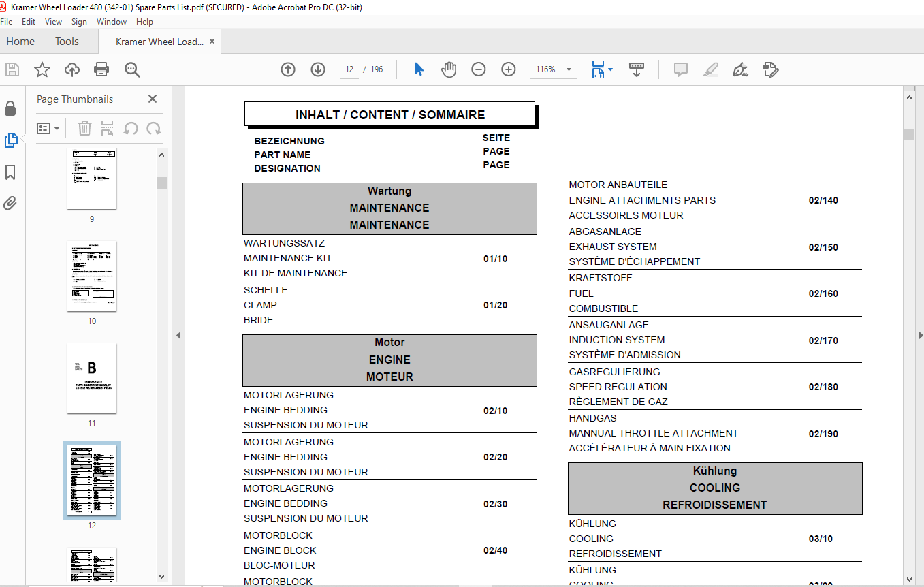This screenshot has width=924, height=587.
Task: Open the Help menu
Action: coord(144,22)
